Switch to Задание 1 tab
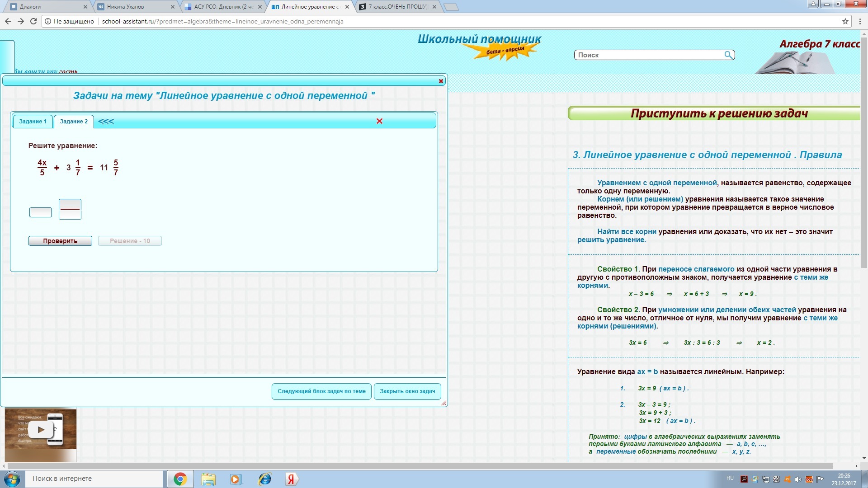This screenshot has height=488, width=868. pos(33,122)
